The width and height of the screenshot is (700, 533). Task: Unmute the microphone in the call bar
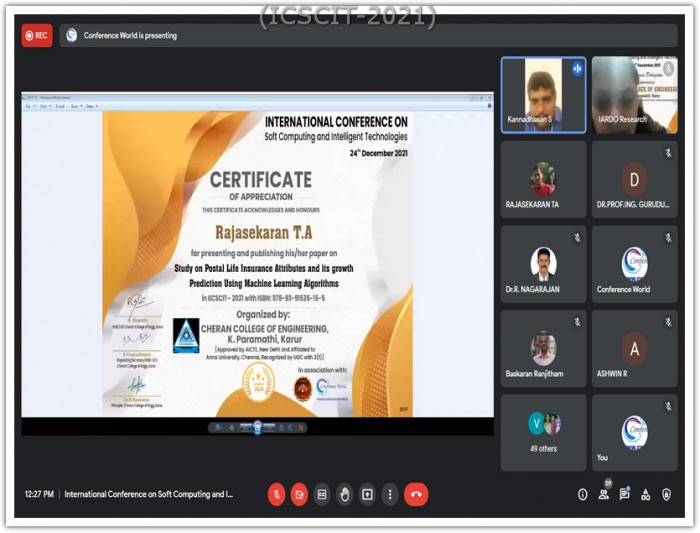(x=276, y=494)
